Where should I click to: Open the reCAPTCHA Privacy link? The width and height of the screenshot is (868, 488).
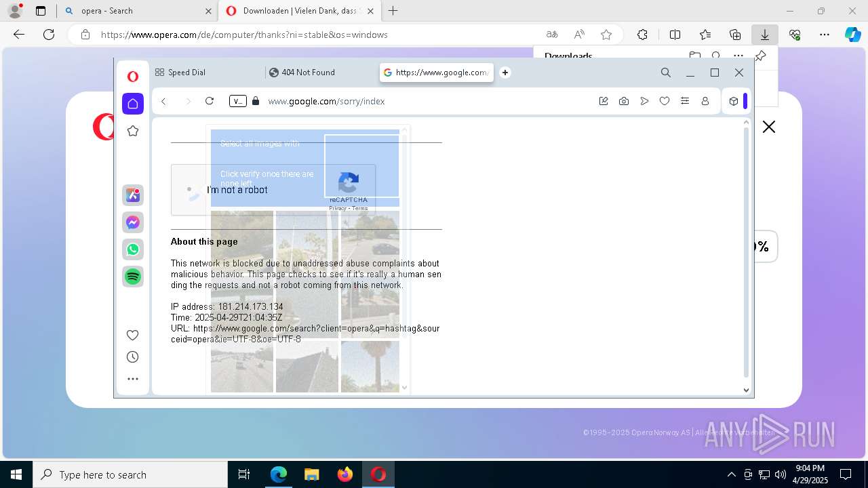(337, 208)
